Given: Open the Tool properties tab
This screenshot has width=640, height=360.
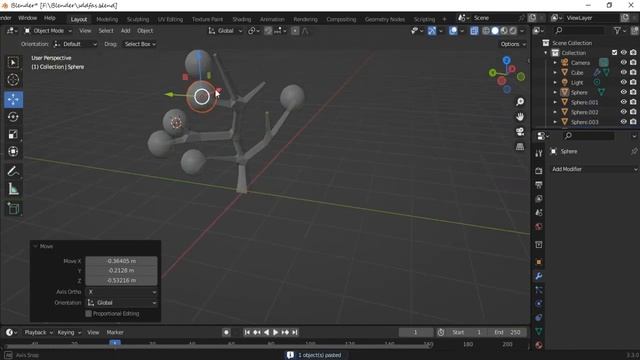Looking at the screenshot, I should (539, 153).
